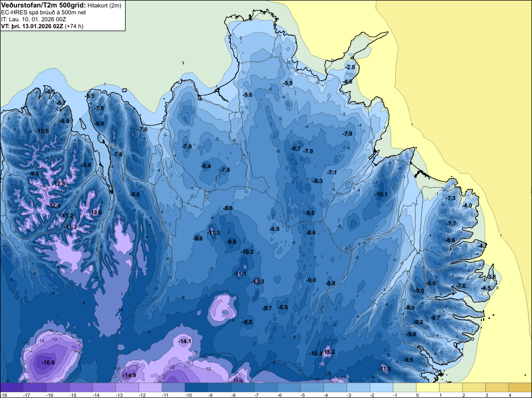Click the -14.1 temperature value

coord(185,342)
